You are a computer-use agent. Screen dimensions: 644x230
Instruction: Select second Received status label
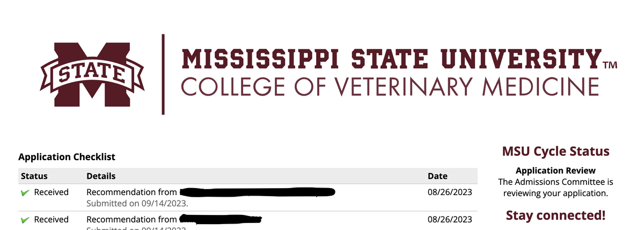click(52, 219)
